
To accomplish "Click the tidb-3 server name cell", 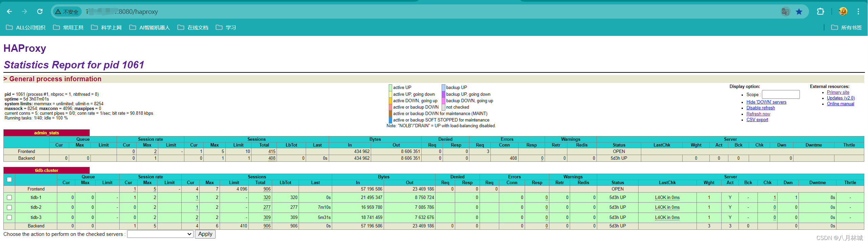I will pyautogui.click(x=36, y=217).
